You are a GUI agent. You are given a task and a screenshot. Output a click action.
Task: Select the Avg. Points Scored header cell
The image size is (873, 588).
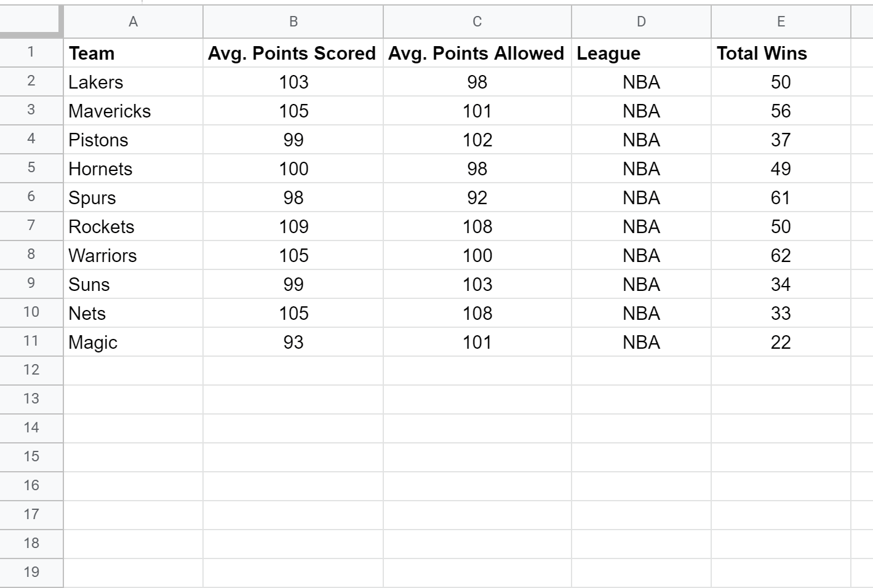[x=293, y=53]
